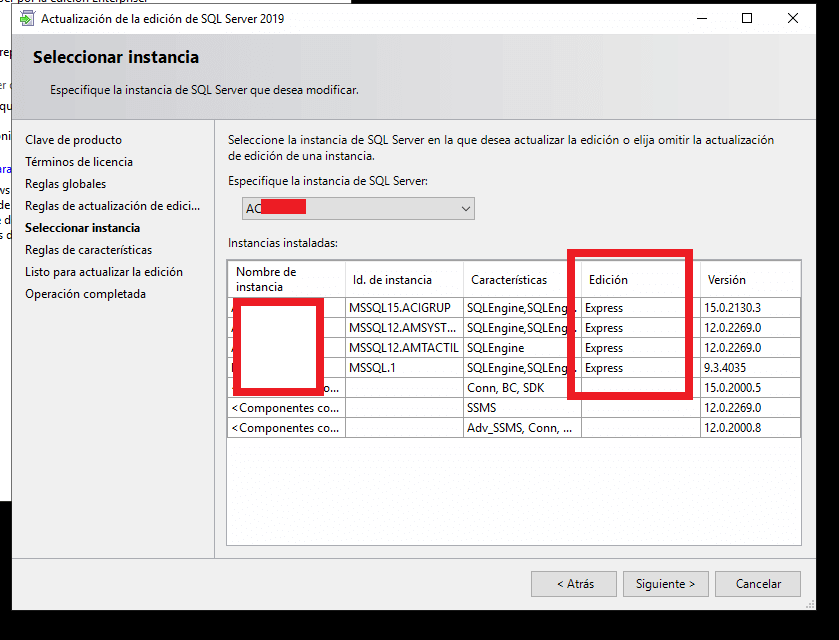839x640 pixels.
Task: Select the Términos de licencia step
Action: 79,162
